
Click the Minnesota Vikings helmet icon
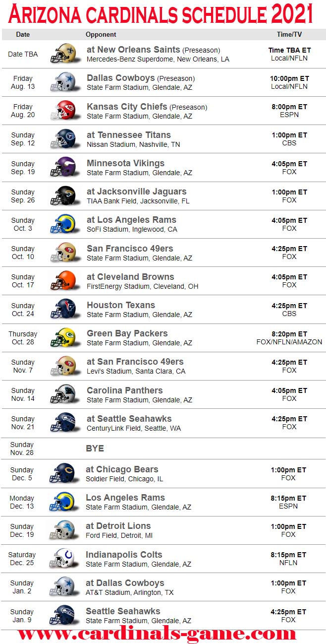click(x=63, y=167)
